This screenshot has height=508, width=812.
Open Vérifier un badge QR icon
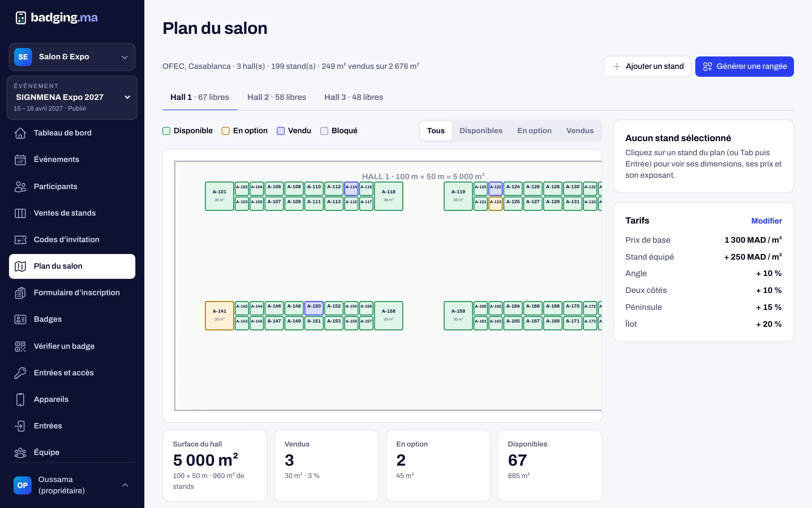(20, 346)
